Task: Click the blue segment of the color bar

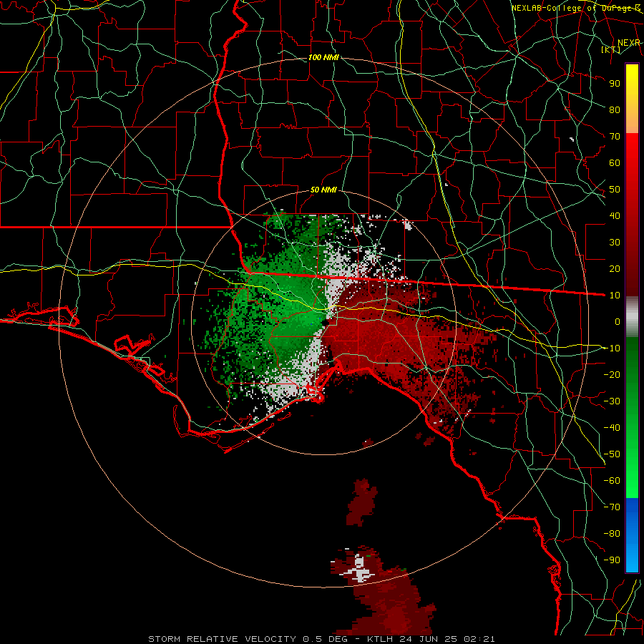Action: click(x=632, y=535)
